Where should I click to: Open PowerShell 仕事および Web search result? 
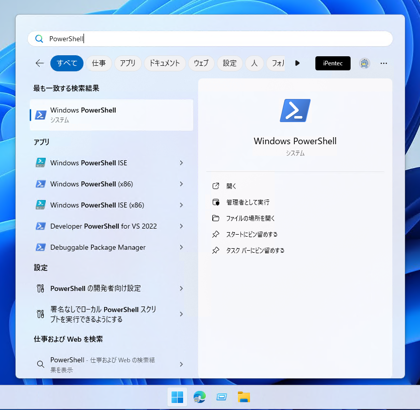[x=111, y=364]
